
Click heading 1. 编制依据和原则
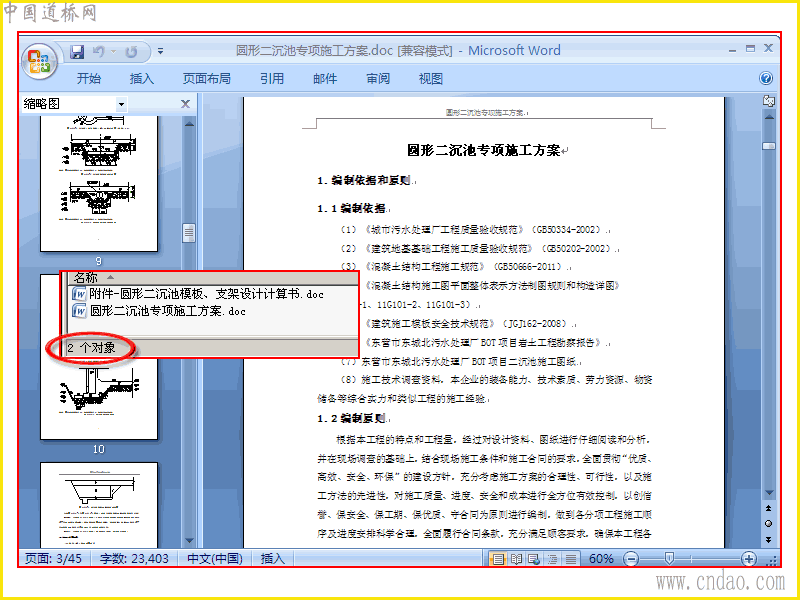pyautogui.click(x=364, y=180)
